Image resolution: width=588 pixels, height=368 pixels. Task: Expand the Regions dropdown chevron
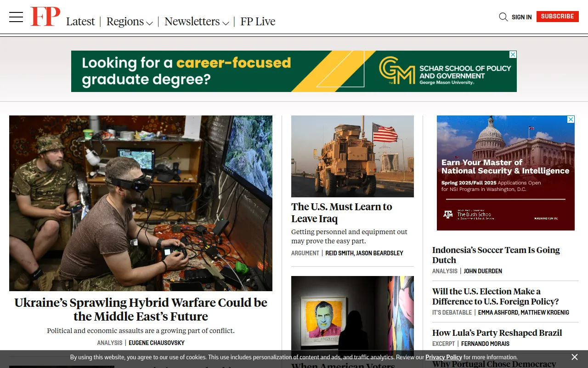coord(149,23)
